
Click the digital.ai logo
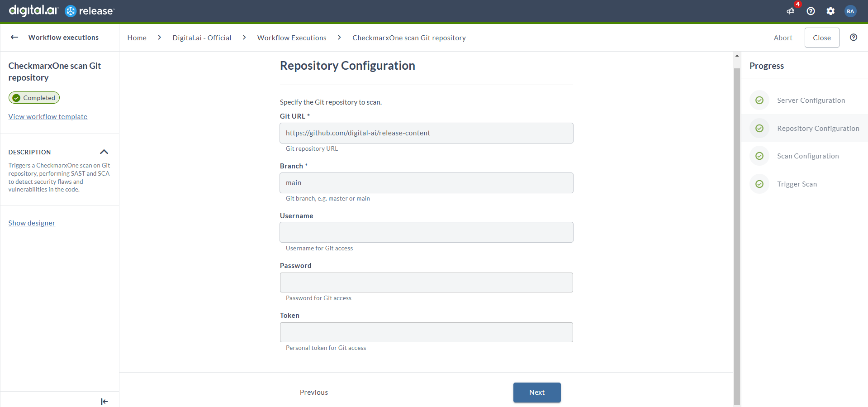[33, 10]
